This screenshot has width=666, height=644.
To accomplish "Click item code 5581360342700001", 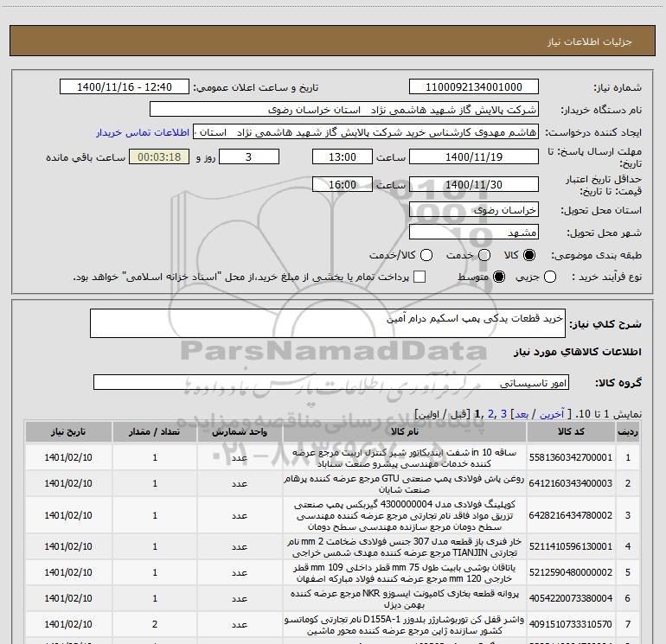I will 571,457.
